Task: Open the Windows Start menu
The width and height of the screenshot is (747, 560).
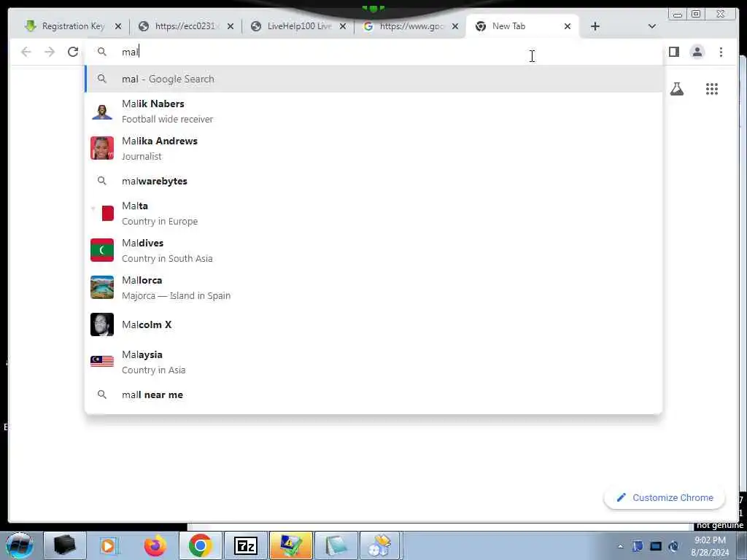Action: (19, 545)
